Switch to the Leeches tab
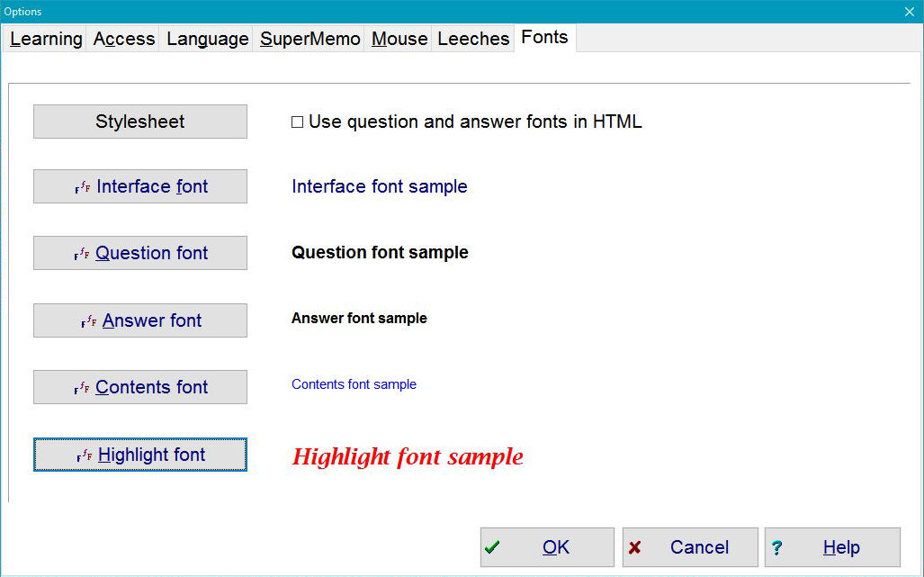Viewport: 924px width, 577px height. [473, 39]
